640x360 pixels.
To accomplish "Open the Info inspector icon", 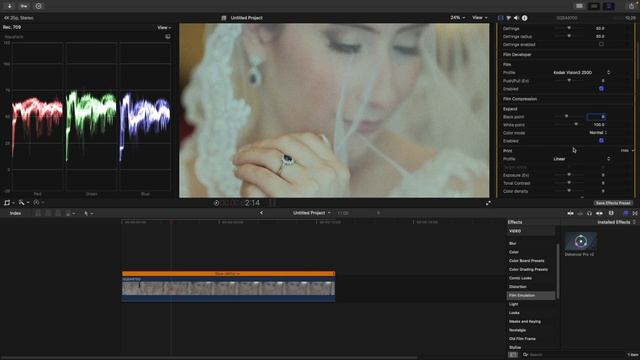I will (524, 18).
